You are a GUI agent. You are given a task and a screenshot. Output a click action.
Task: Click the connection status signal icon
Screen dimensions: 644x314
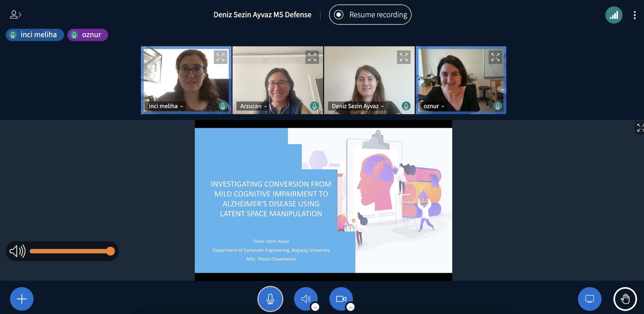[x=613, y=15]
